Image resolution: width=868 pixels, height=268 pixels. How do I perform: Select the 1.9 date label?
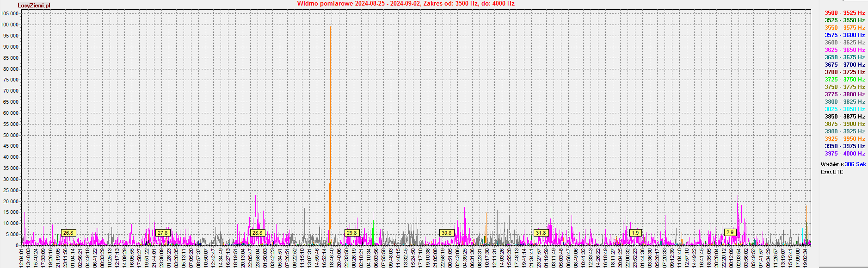pos(635,233)
